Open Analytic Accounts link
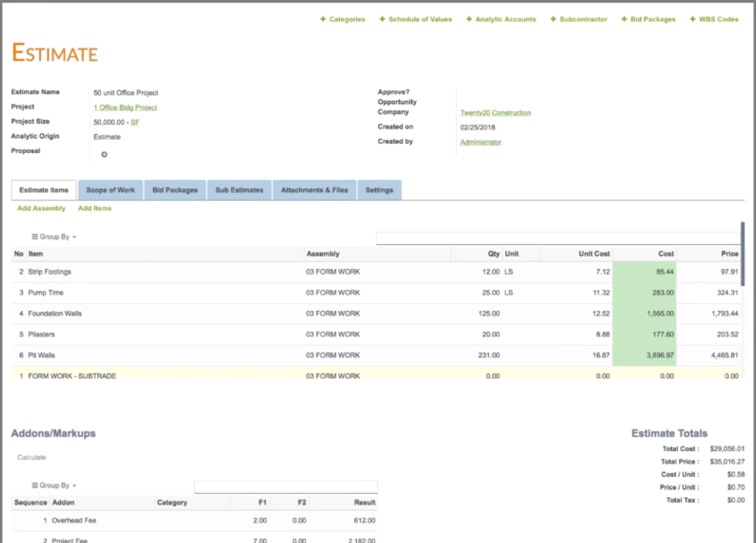Viewport: 756px width, 543px height. coord(505,19)
